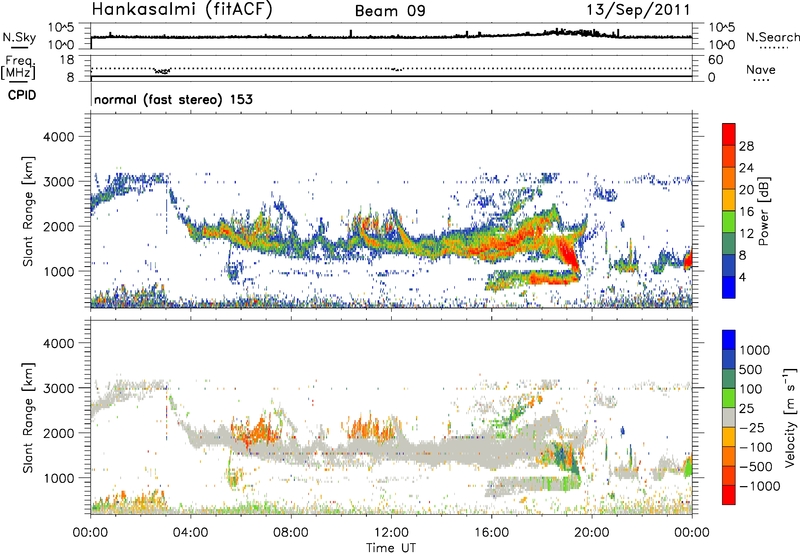Pick the light green 12–16 dB Power swatch
Image resolution: width=800 pixels, height=554 pixels.
point(729,222)
